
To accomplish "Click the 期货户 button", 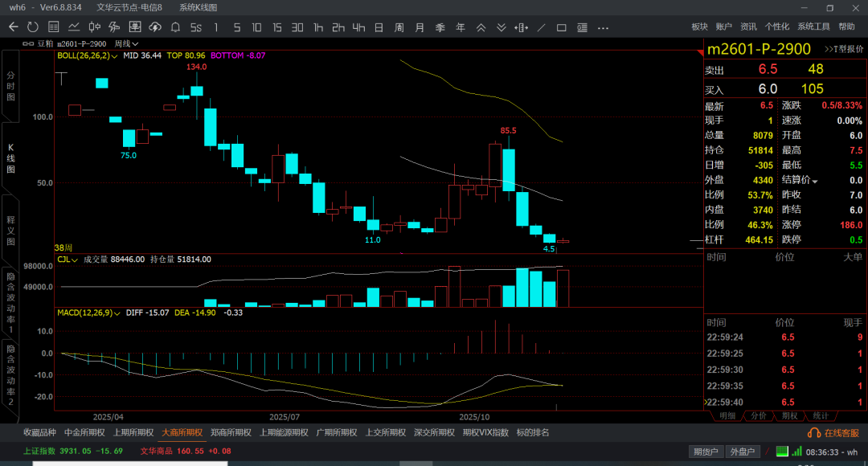I will [x=706, y=452].
